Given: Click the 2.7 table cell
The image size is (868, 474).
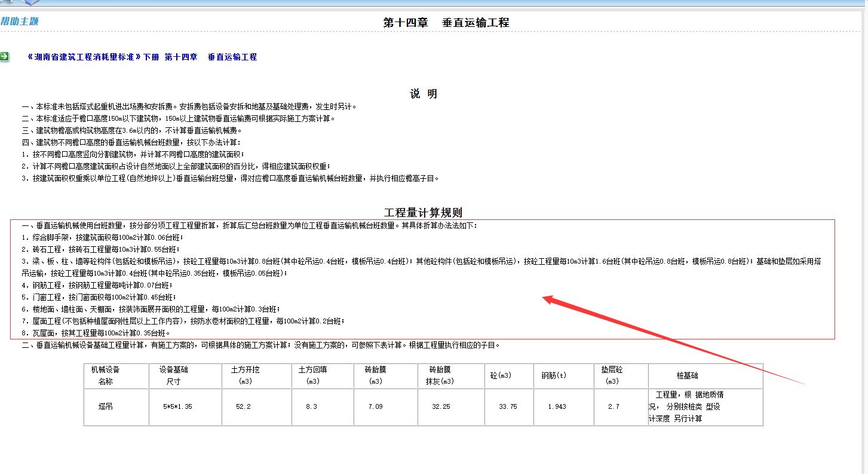Looking at the screenshot, I should pos(621,406).
